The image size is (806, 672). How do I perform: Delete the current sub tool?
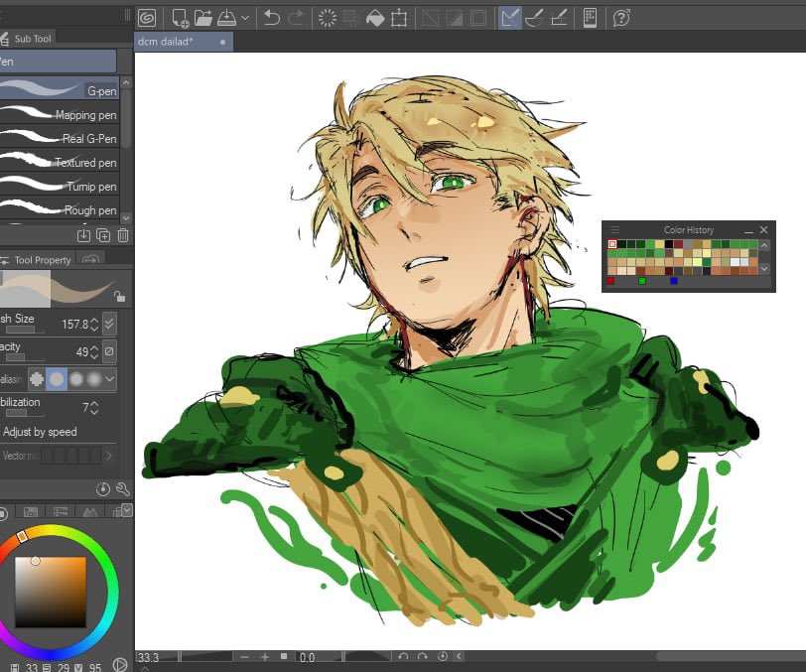[x=123, y=235]
